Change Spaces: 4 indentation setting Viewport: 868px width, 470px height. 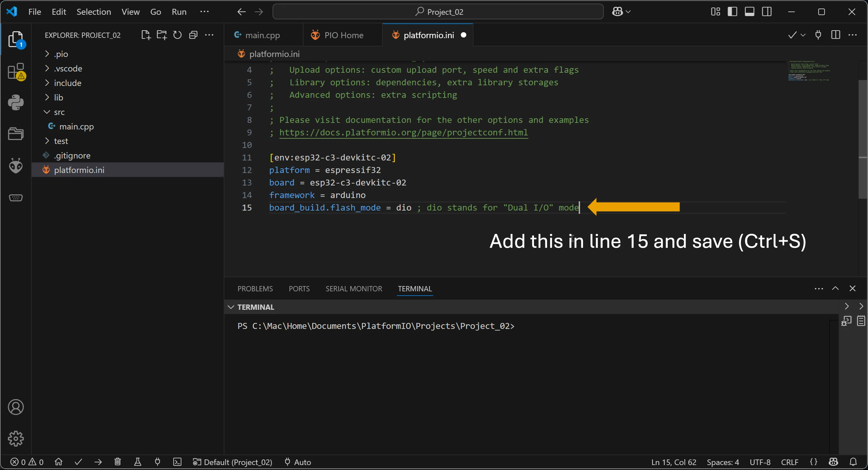click(x=723, y=462)
